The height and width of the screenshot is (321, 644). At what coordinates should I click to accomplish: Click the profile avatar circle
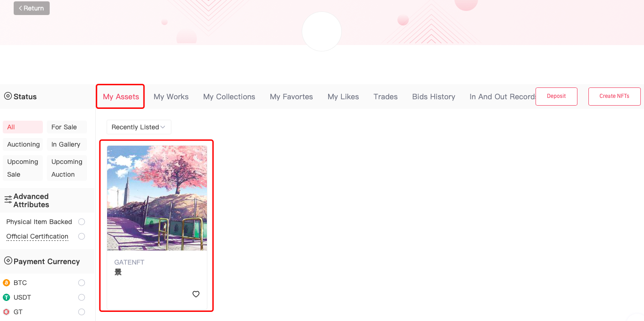pyautogui.click(x=322, y=31)
